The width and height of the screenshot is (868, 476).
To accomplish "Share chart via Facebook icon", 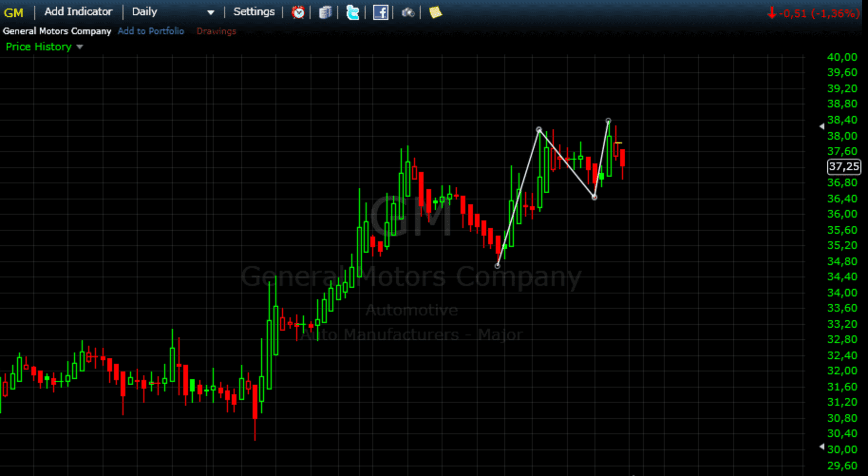I will click(380, 12).
